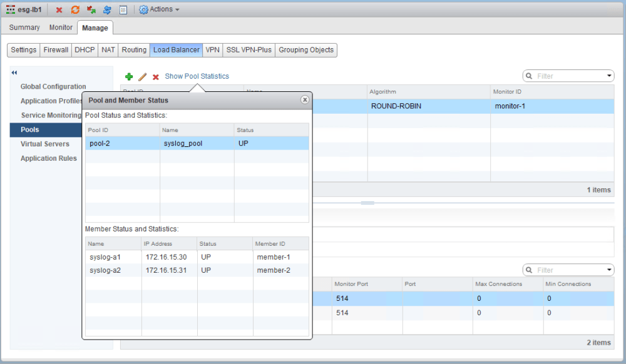
Task: Open the Firewall settings tab
Action: pos(56,50)
